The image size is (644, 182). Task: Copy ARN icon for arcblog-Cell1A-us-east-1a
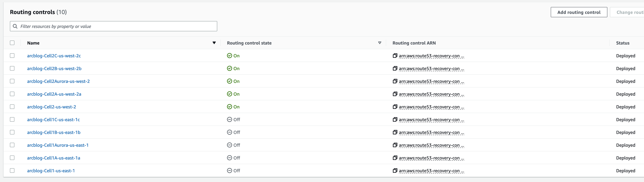pos(395,158)
